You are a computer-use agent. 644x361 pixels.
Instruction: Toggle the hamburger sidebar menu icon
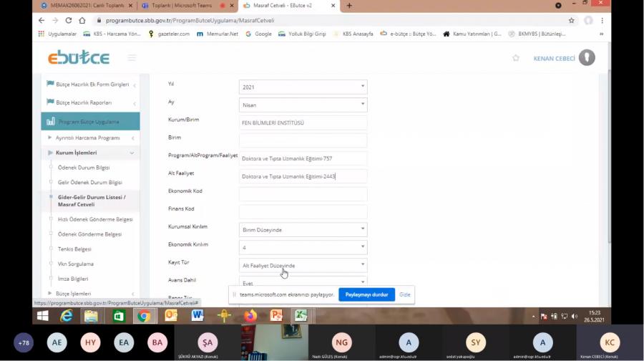point(132,58)
